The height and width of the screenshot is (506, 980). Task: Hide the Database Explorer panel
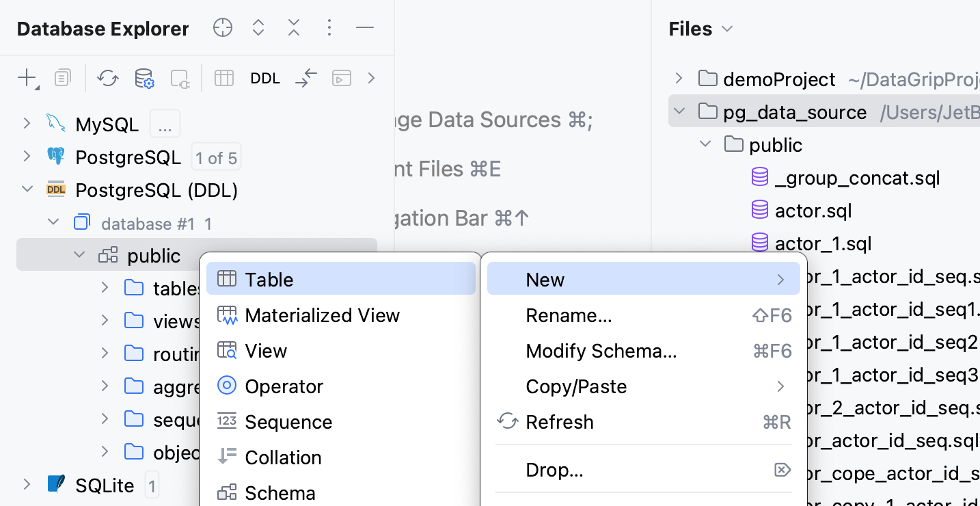click(365, 27)
